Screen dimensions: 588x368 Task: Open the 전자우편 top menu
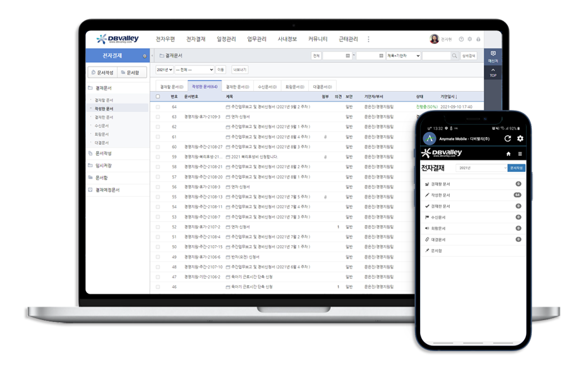click(165, 39)
